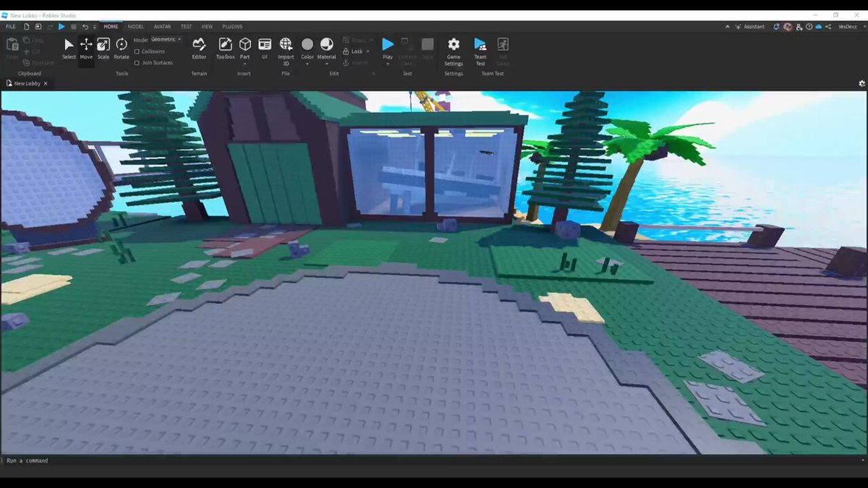Enable the Join Surfaces checkbox
The image size is (868, 488).
[x=137, y=63]
